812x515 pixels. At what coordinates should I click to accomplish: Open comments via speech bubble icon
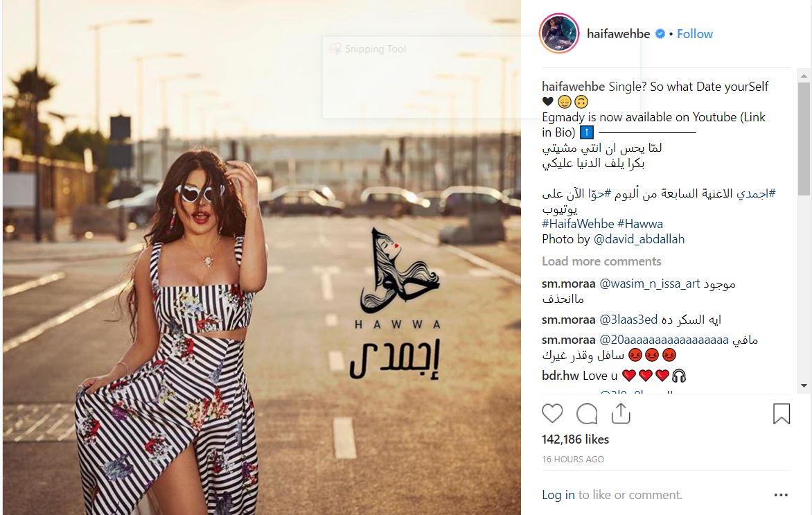click(587, 413)
